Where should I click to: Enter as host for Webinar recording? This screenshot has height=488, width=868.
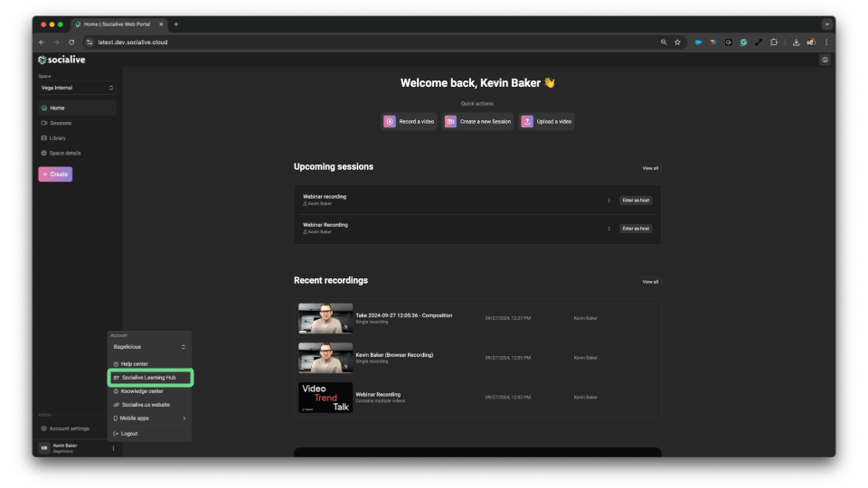pyautogui.click(x=636, y=201)
